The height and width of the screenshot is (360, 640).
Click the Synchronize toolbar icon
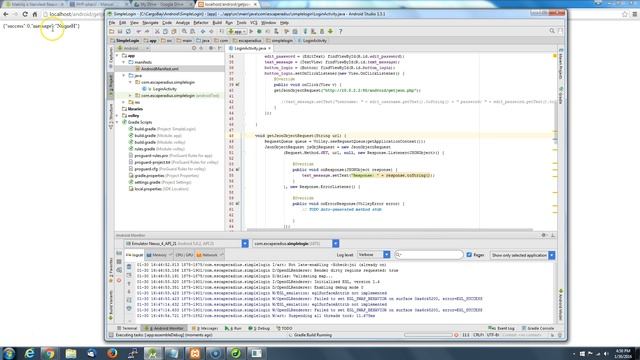click(x=128, y=31)
